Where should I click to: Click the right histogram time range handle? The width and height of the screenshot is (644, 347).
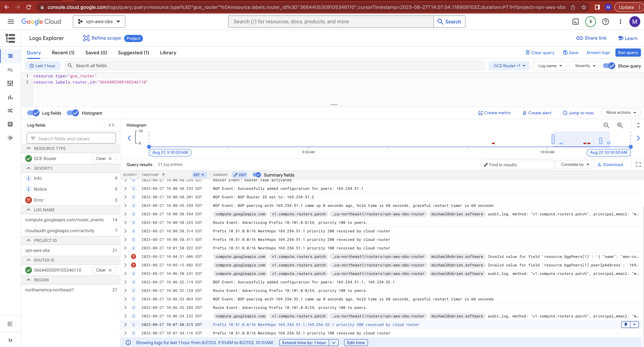point(631,147)
